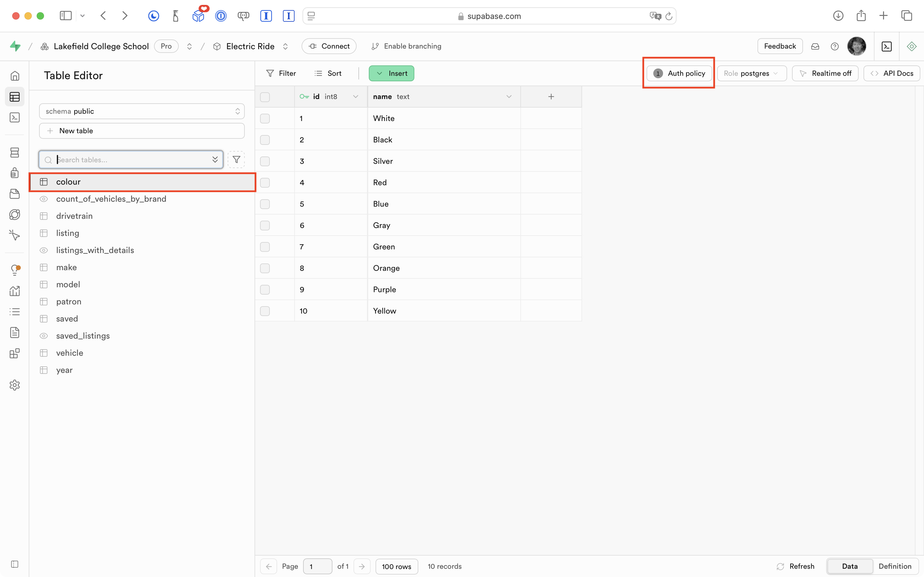Open the Database sidebar icon

(x=14, y=153)
